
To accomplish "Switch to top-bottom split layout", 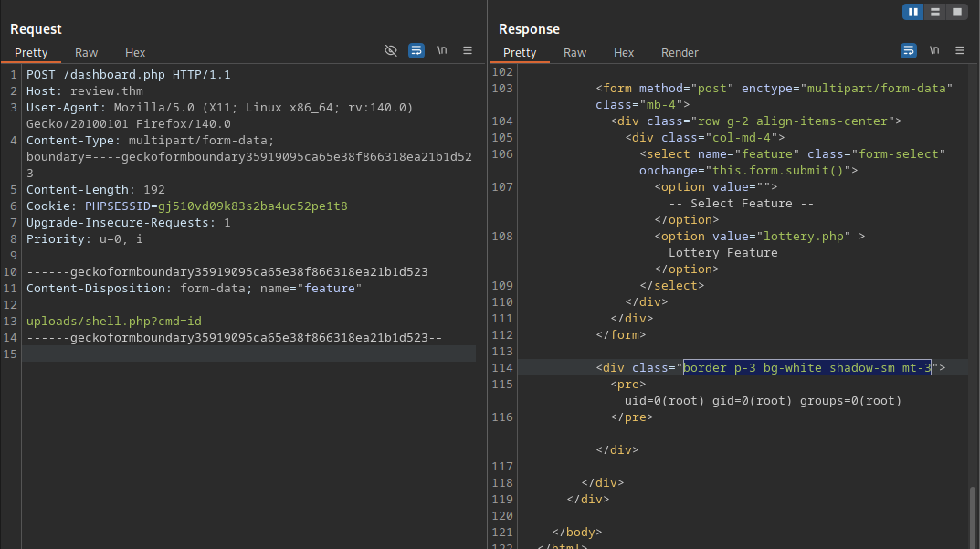I will point(935,11).
